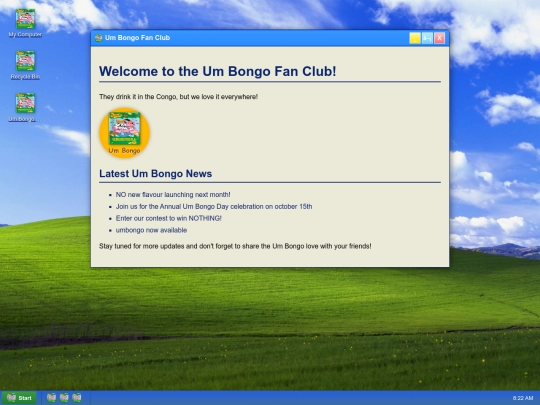Click the 8:22 AM taskbar clock

(523, 398)
